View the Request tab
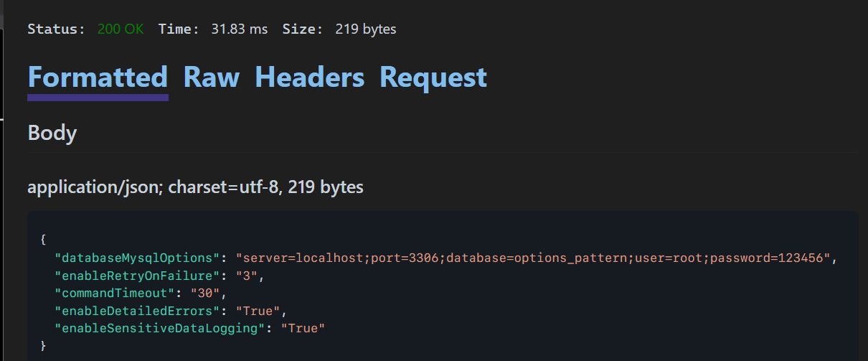868x361 pixels. point(433,78)
